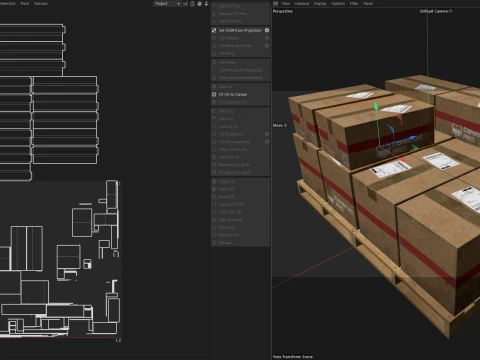Screen dimensions: 480x360
Task: Open the viewport Display menu
Action: pyautogui.click(x=320, y=4)
